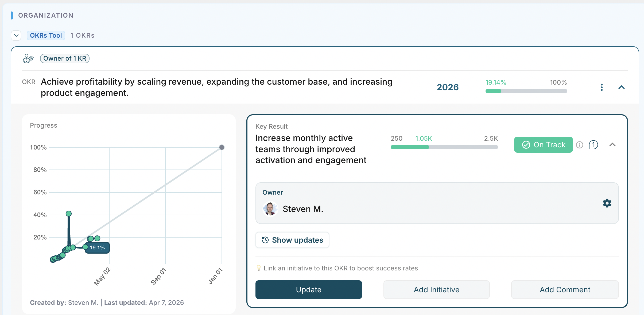Click Steven M.'s avatar photo
Viewport: 644px width, 315px height.
point(270,209)
